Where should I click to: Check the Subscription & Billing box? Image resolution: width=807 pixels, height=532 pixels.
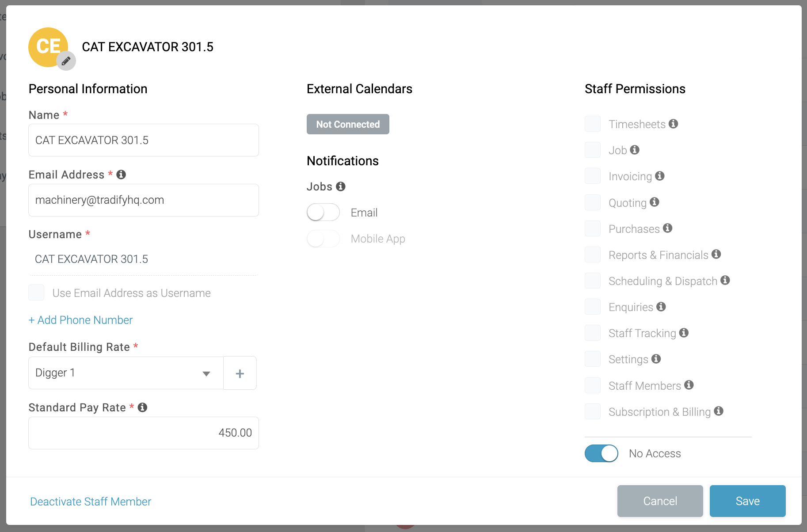593,411
